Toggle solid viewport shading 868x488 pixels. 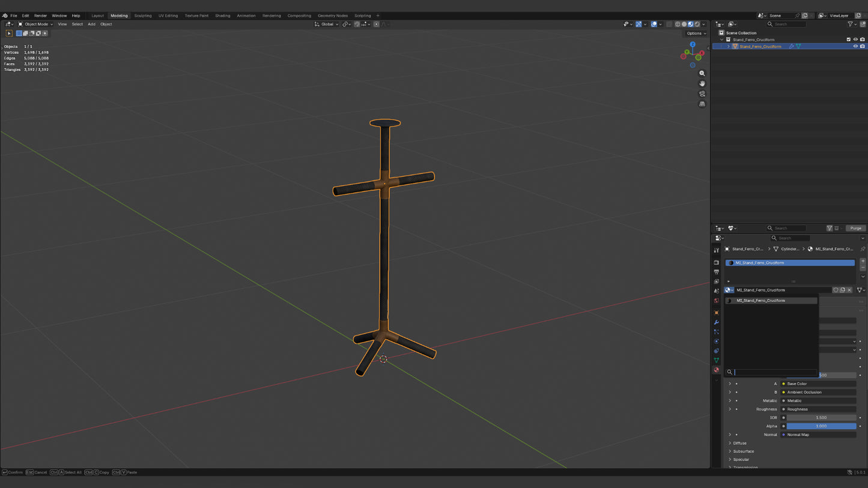click(x=684, y=24)
